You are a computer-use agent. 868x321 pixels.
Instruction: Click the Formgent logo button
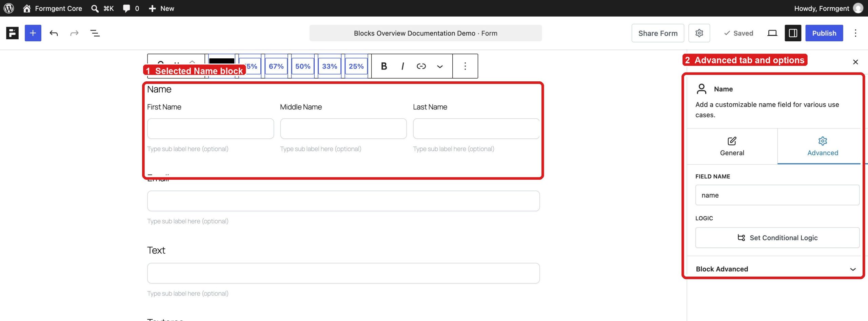click(x=12, y=33)
